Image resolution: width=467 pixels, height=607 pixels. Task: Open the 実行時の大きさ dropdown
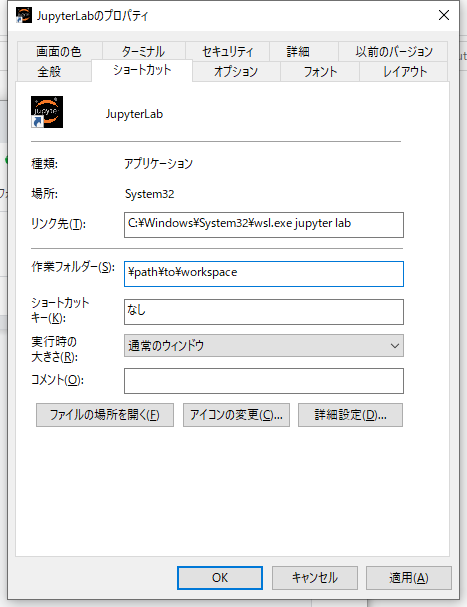point(264,345)
